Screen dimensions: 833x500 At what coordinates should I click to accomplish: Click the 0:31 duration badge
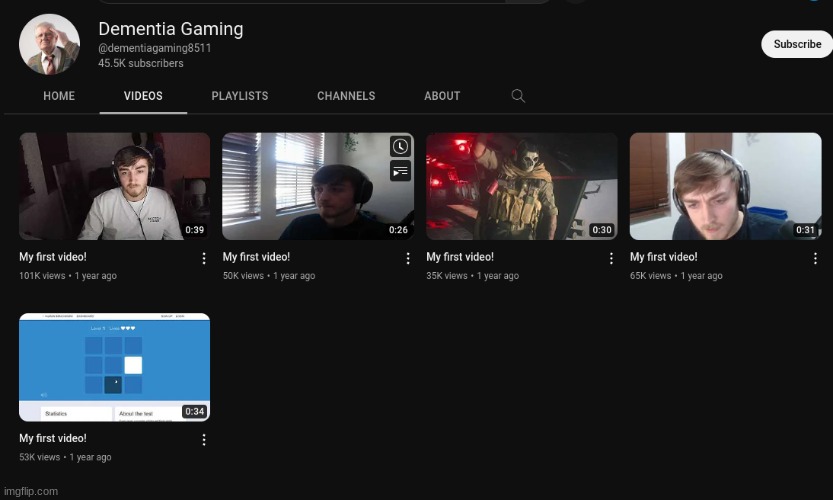[805, 230]
